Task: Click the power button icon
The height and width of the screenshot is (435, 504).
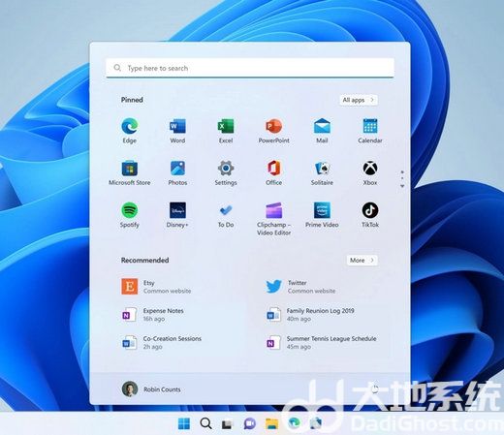Action: pos(375,388)
